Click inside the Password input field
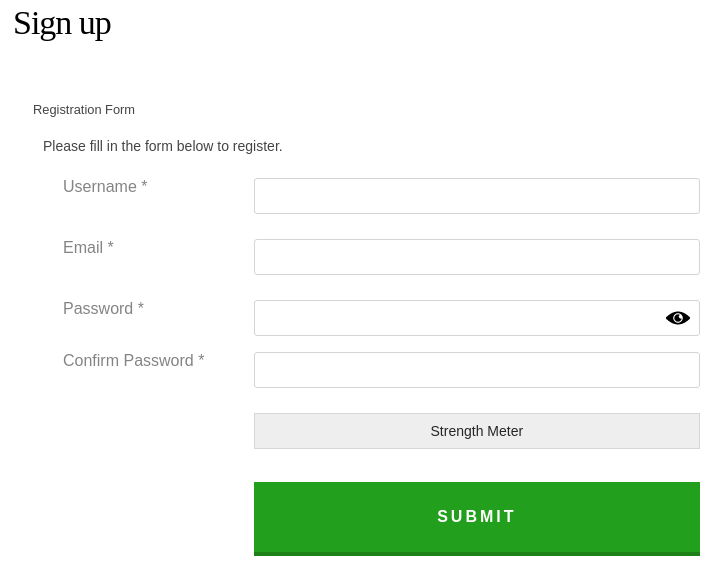Viewport: 709px width, 566px height. 456,318
